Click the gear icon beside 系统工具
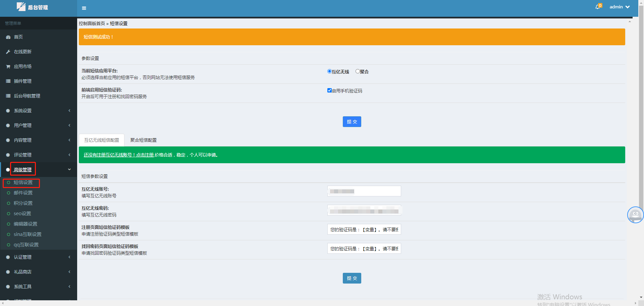The width and height of the screenshot is (644, 306). (8, 287)
